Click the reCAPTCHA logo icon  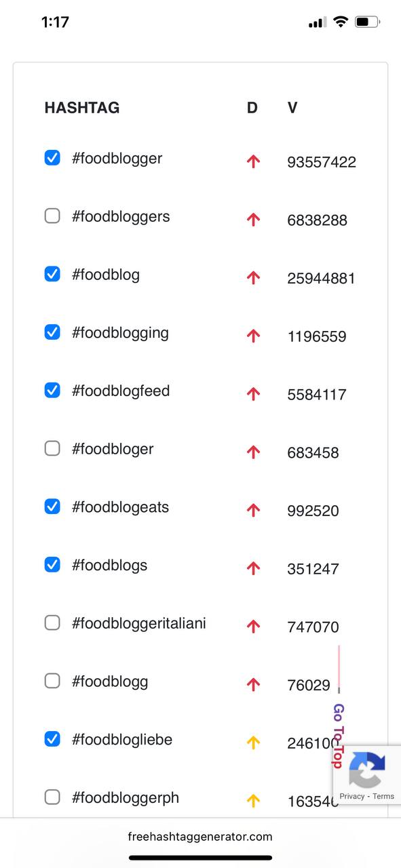coord(367,770)
